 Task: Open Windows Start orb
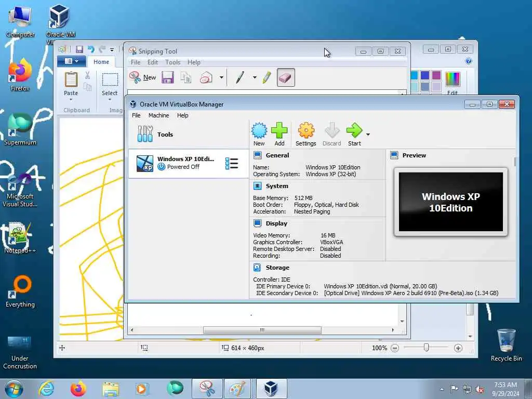tap(14, 389)
